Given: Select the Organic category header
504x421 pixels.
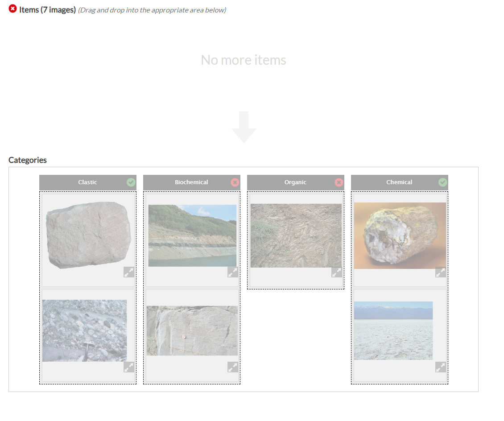Looking at the screenshot, I should [295, 182].
